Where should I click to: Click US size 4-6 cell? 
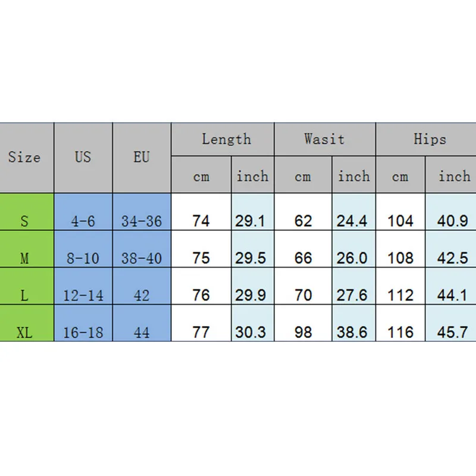tap(83, 221)
